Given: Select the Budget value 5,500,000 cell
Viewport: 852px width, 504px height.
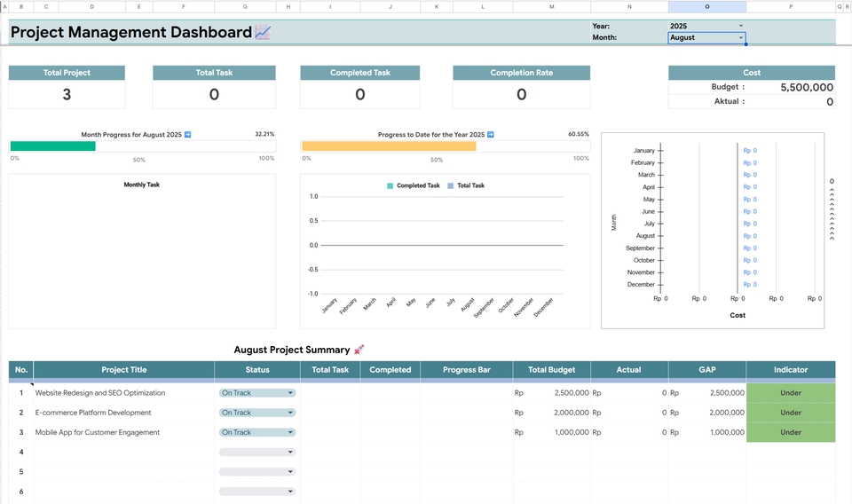Looking at the screenshot, I should pos(806,88).
